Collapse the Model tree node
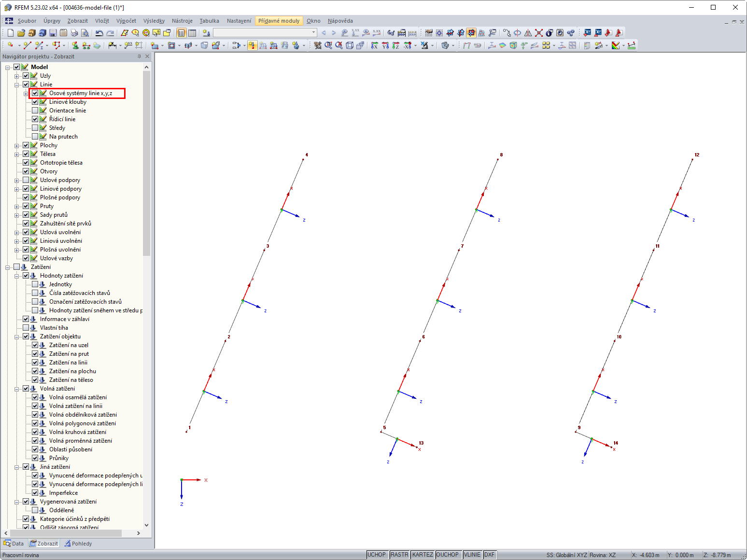 coord(7,67)
